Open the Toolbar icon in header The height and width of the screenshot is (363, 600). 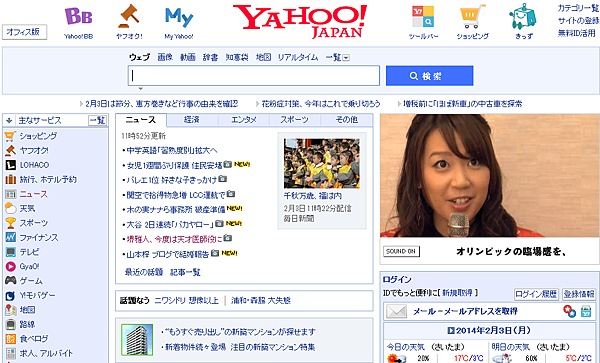(x=423, y=16)
